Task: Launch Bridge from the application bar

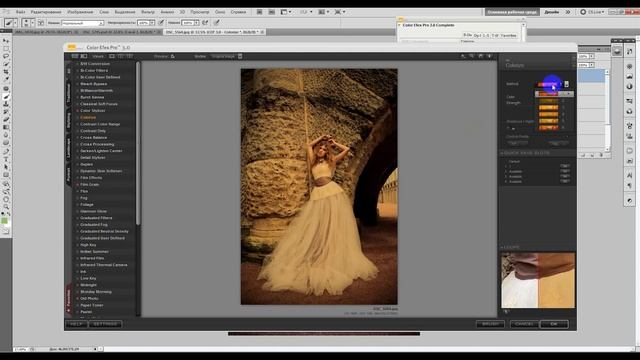Action: pyautogui.click(x=260, y=12)
